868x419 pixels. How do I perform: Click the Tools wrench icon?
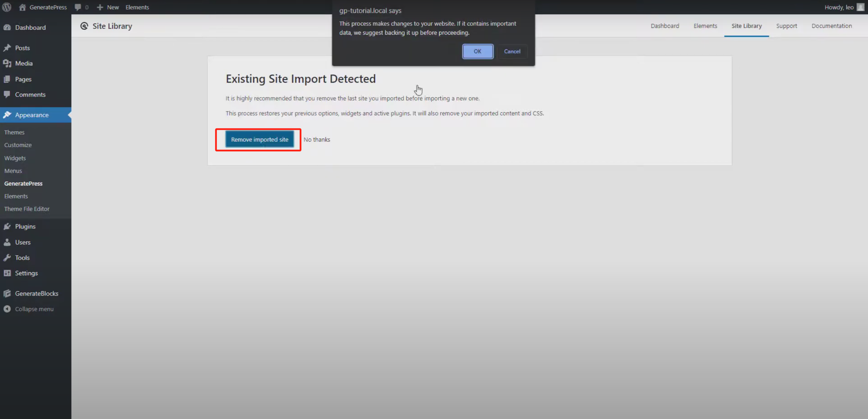(7, 258)
